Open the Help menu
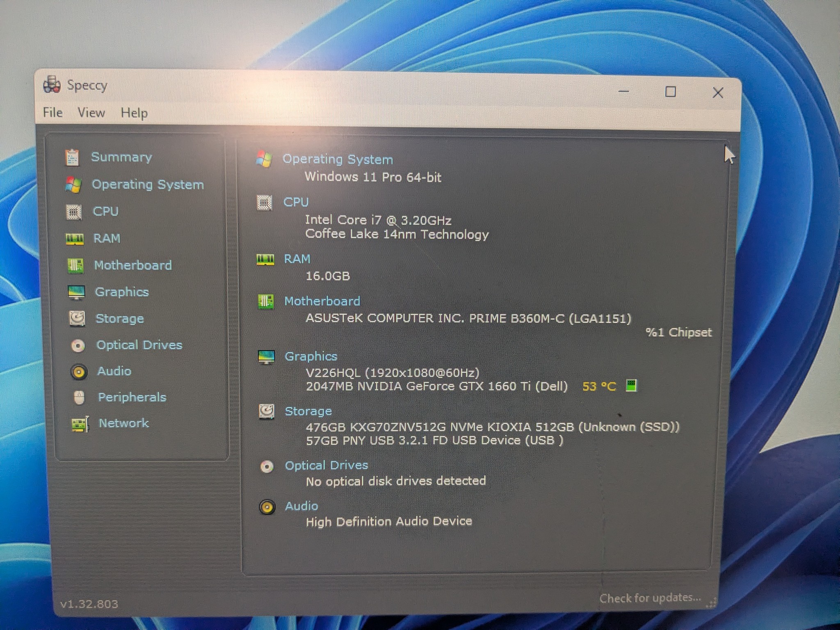Screen dimensions: 840x630 point(134,113)
